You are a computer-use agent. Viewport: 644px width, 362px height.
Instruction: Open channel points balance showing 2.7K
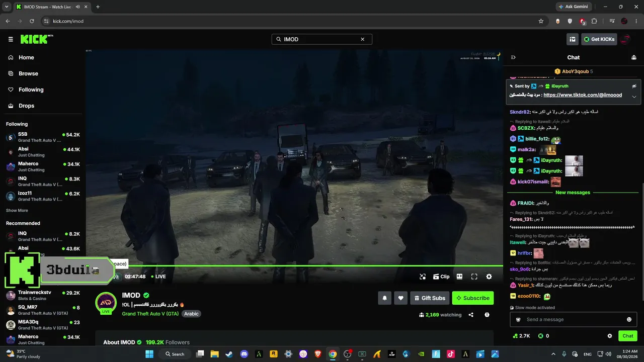coord(521,336)
